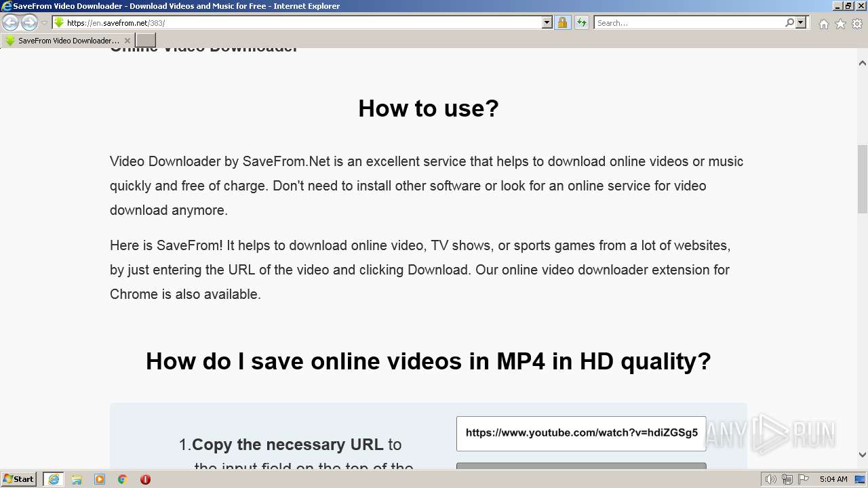Click the scrollbar down arrow
This screenshot has width=868, height=488.
point(863,455)
